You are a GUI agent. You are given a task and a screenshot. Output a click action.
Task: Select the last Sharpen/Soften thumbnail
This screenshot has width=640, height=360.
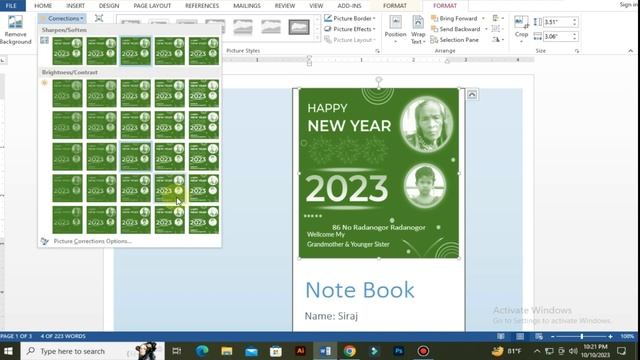click(204, 51)
